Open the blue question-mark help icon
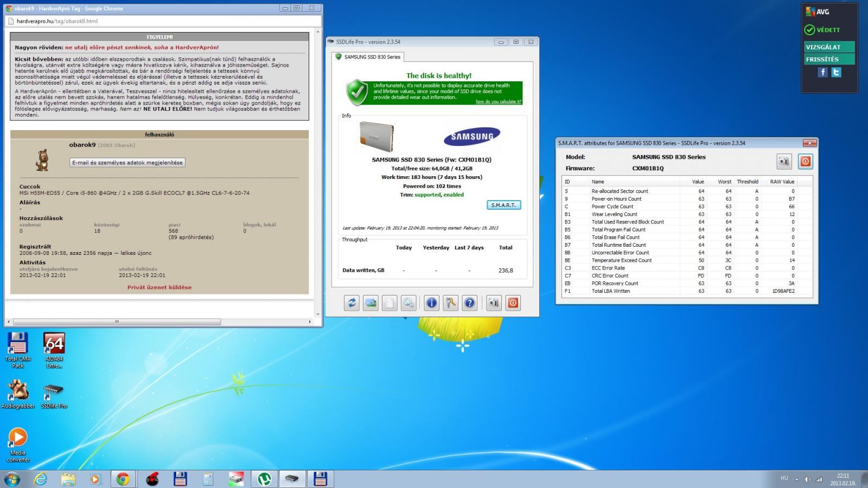The image size is (868, 488). 470,303
